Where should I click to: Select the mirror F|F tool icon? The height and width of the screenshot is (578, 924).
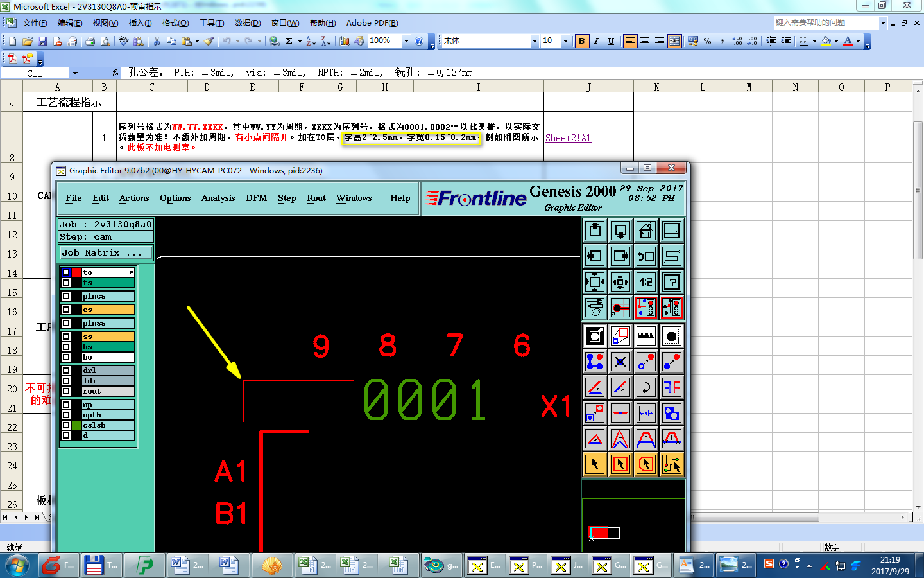(x=672, y=387)
